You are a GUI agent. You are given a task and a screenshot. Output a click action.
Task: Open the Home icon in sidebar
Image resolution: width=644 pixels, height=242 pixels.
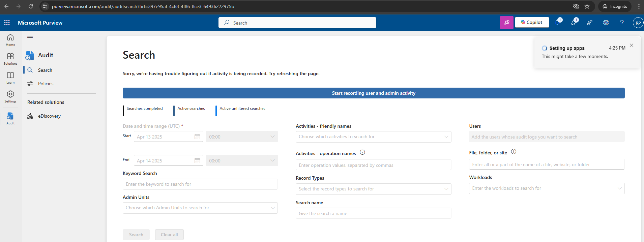pyautogui.click(x=10, y=40)
